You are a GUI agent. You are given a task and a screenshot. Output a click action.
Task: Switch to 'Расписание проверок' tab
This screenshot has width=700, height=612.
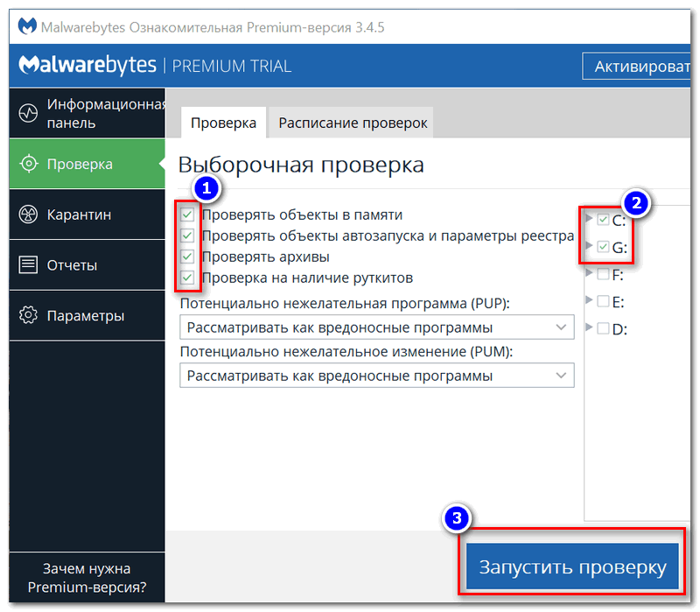click(x=353, y=123)
